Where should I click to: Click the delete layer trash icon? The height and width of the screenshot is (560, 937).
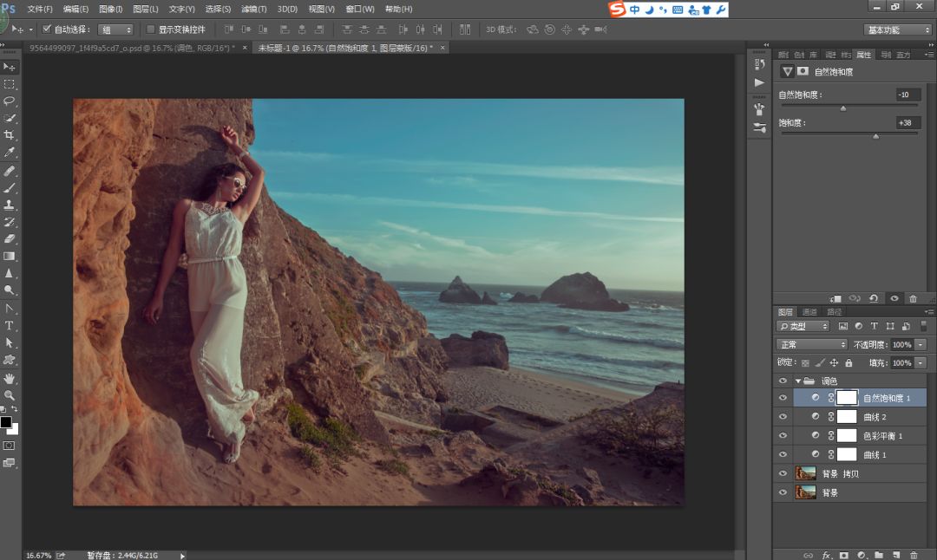(914, 555)
